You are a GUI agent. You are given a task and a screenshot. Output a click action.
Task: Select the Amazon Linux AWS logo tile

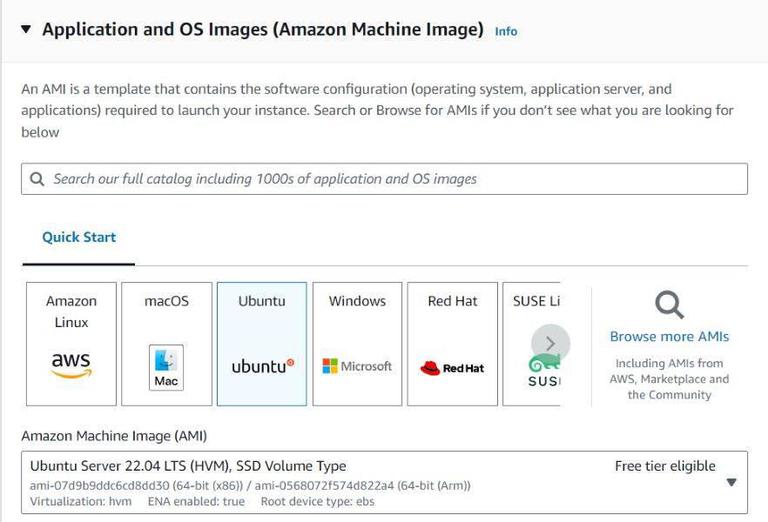(71, 365)
